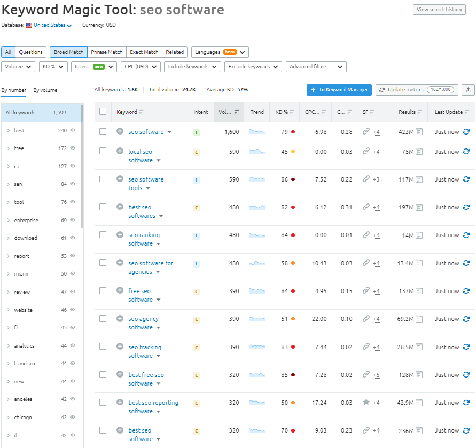476x448 pixels.
Task: Switch to the Questions tab
Action: (30, 52)
